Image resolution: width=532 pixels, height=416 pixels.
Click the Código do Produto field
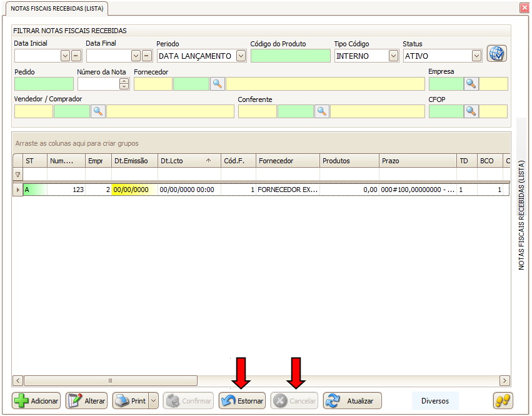tap(290, 56)
